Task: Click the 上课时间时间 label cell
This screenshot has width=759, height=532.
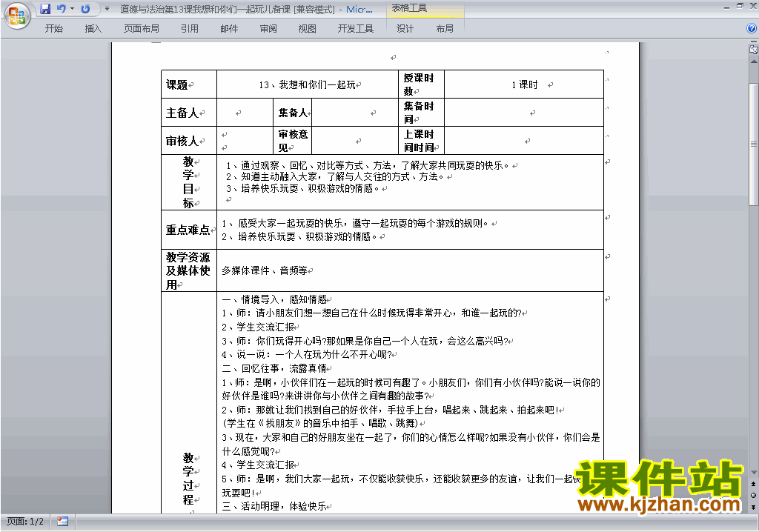Action: [421, 141]
